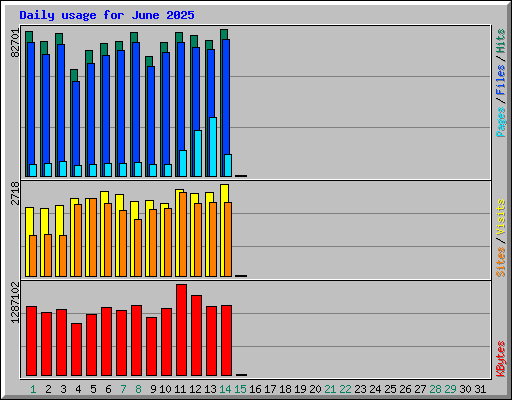Click day 1 on the x-axis
This screenshot has width=512, height=400.
pyautogui.click(x=33, y=389)
